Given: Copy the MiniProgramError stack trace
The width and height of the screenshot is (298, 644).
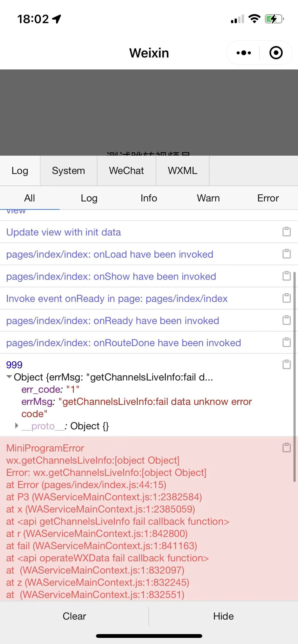Looking at the screenshot, I should click(x=287, y=448).
